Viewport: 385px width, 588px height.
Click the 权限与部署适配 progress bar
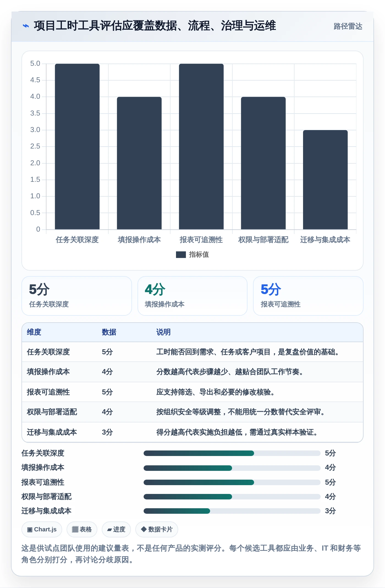tap(232, 497)
